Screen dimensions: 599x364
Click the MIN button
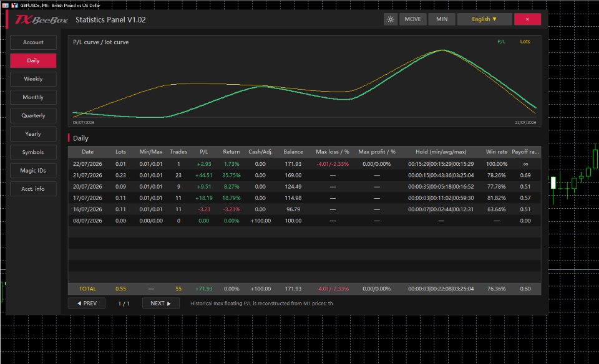442,19
